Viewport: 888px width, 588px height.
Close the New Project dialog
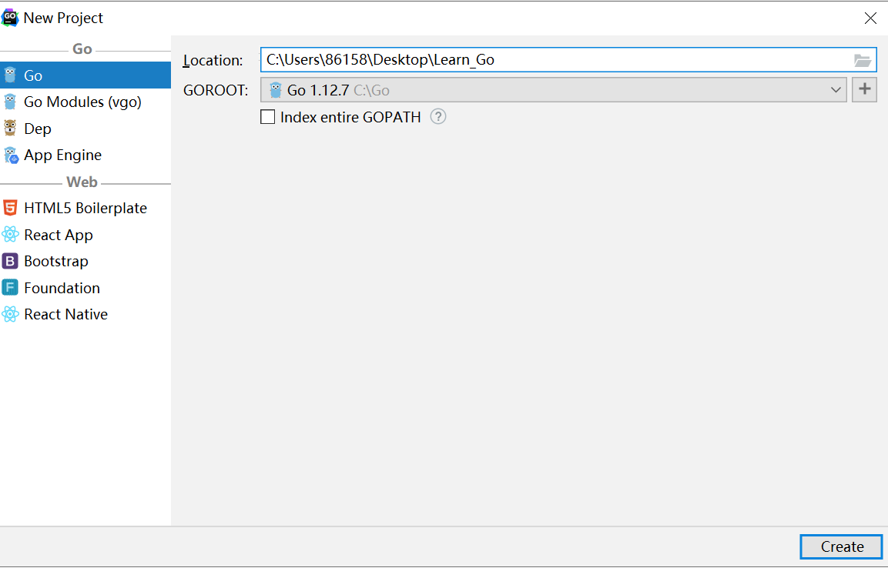(x=870, y=18)
